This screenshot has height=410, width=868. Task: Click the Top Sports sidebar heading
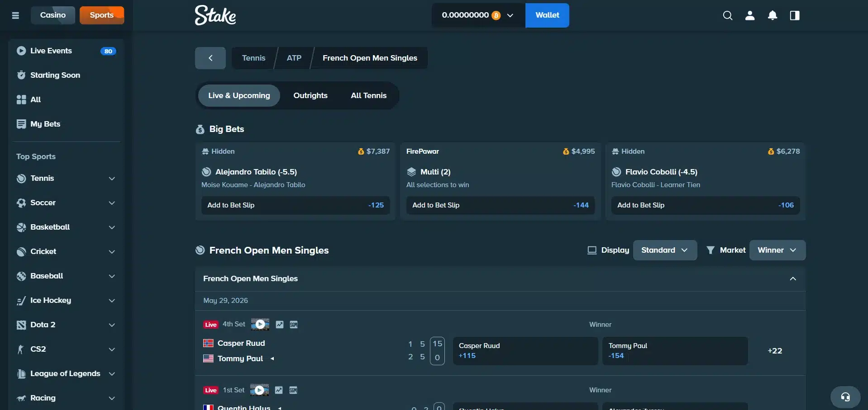tap(36, 156)
